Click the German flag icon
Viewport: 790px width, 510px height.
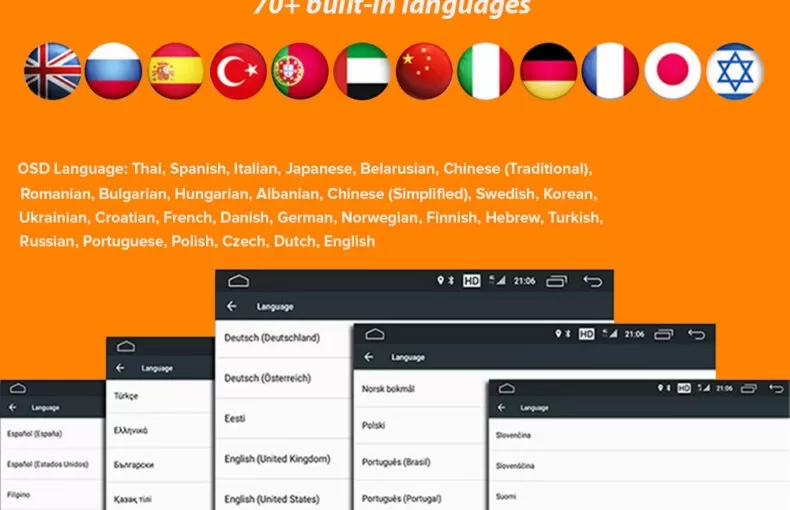548,71
